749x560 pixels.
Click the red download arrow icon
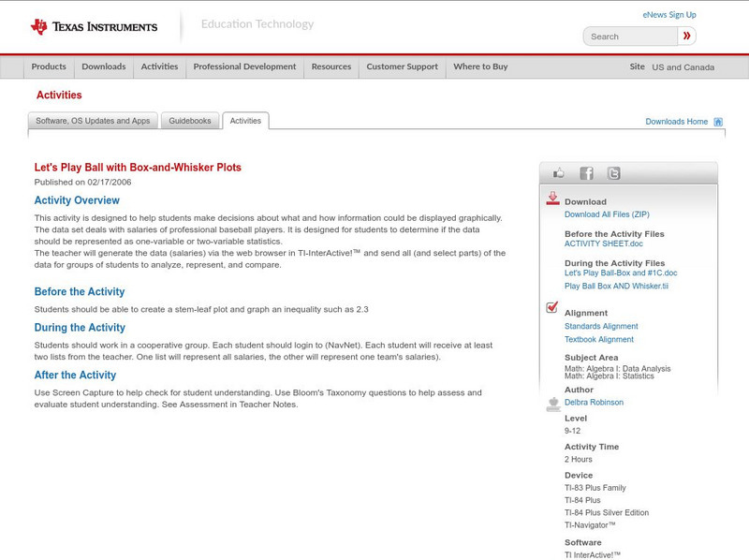pyautogui.click(x=552, y=199)
